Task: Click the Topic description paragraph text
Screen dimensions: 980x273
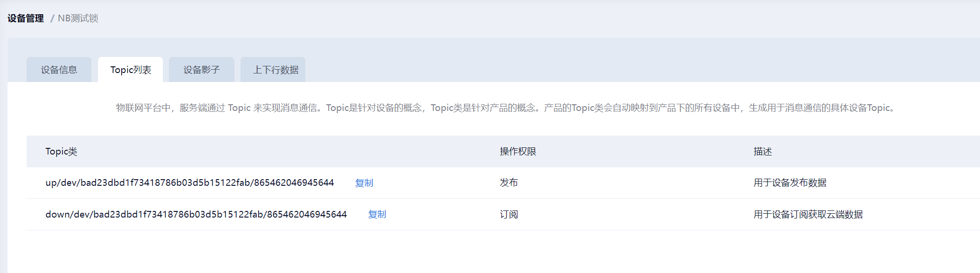Action: 505,108
